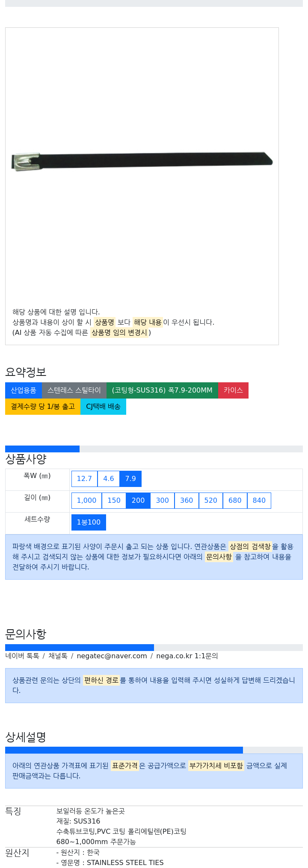Click the 스텐레스 스틸타이 tag
Image resolution: width=308 pixels, height=868 pixels.
tap(74, 390)
